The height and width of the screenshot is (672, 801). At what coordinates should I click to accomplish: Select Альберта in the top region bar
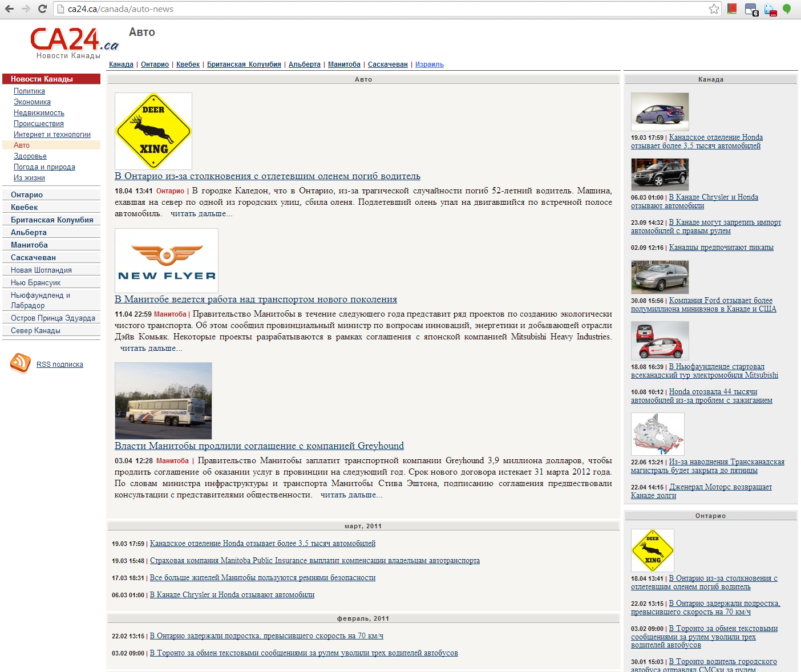pos(305,64)
